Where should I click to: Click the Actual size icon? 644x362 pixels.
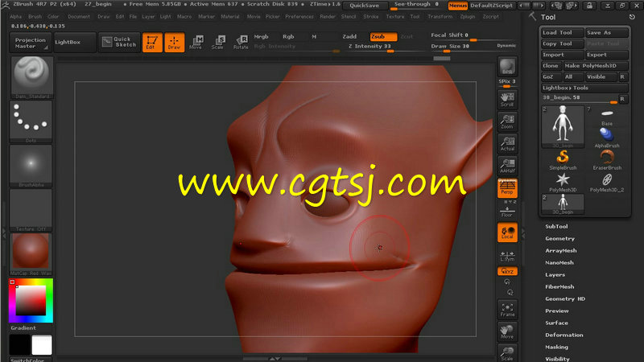tap(507, 144)
